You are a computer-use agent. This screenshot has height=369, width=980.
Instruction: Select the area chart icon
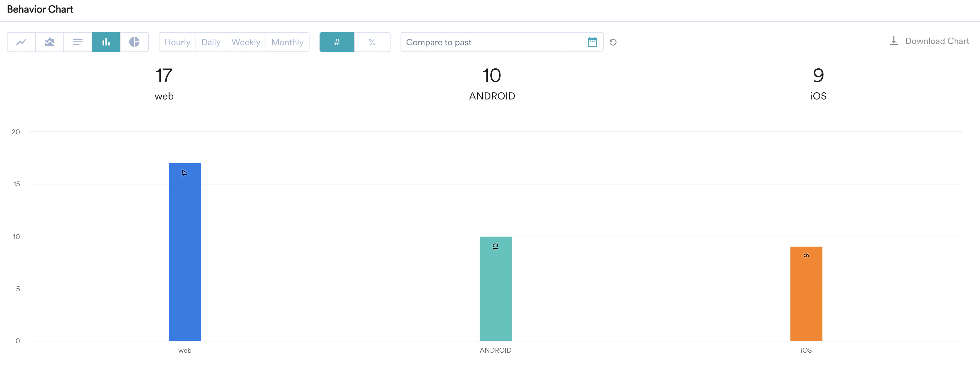click(50, 42)
